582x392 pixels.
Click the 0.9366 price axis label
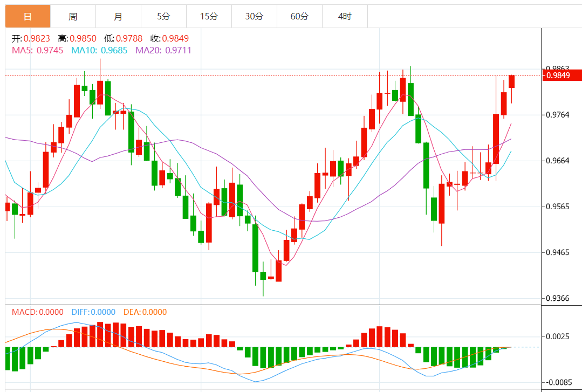558,299
